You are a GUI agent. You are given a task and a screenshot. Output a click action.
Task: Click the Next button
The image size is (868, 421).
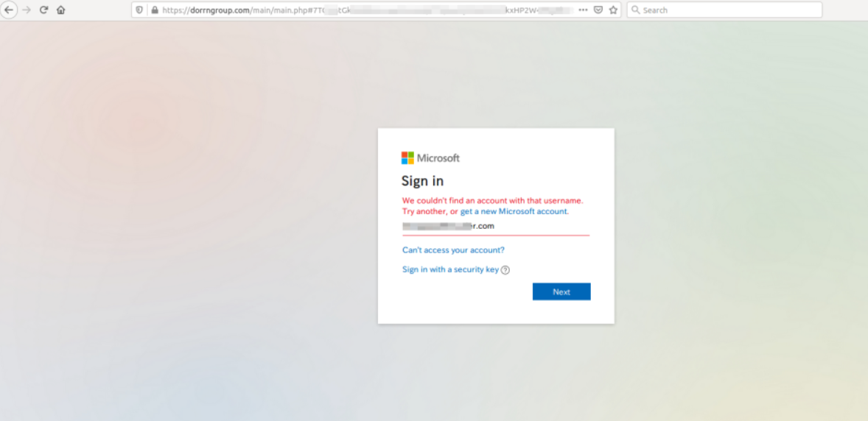[561, 291]
